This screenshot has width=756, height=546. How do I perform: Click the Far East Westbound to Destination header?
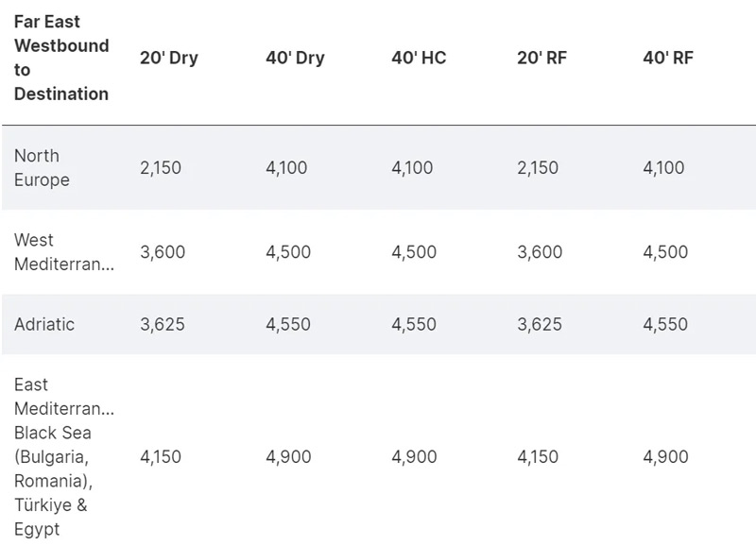[61, 58]
